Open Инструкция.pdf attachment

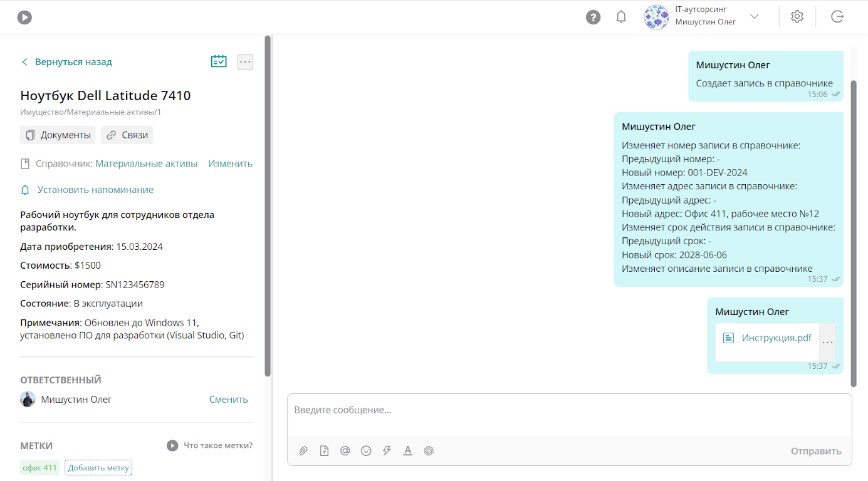776,338
